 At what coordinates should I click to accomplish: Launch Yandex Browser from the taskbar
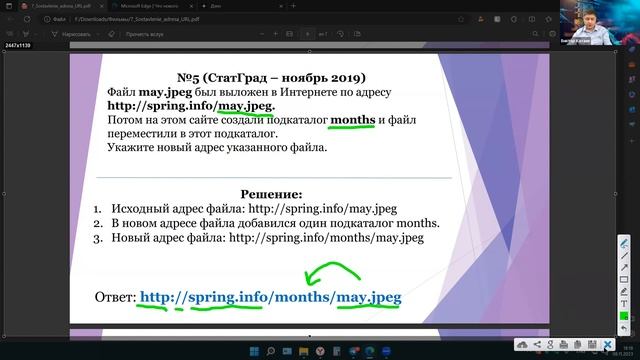pyautogui.click(x=320, y=351)
